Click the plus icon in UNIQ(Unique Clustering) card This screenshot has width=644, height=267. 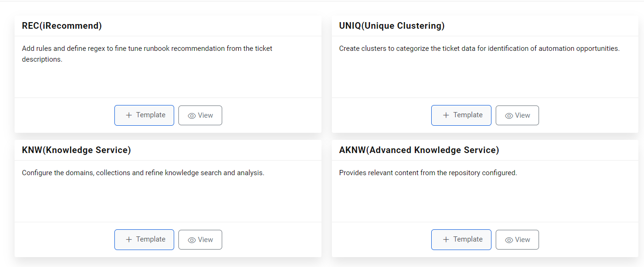(446, 115)
